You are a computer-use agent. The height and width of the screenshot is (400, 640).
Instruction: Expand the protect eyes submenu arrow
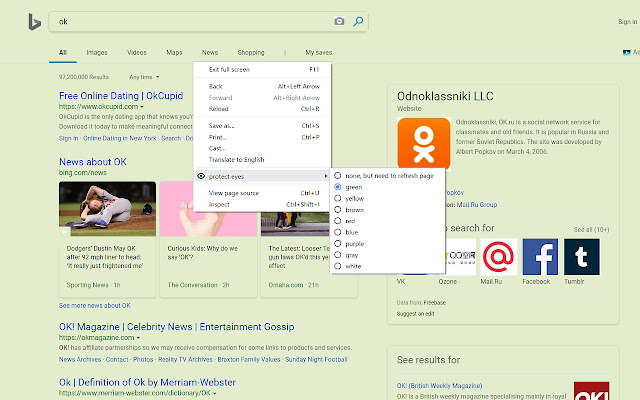[325, 176]
